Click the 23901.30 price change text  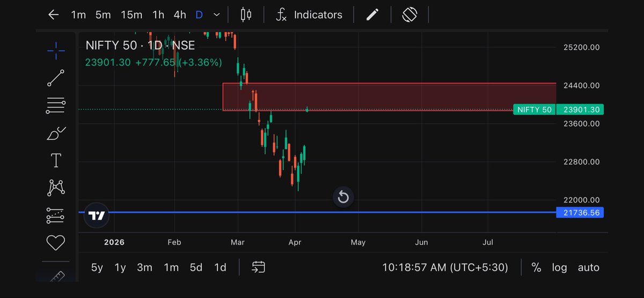pos(153,62)
